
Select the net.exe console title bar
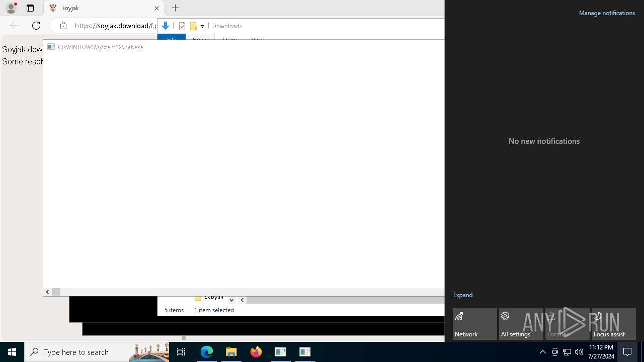pyautogui.click(x=244, y=47)
